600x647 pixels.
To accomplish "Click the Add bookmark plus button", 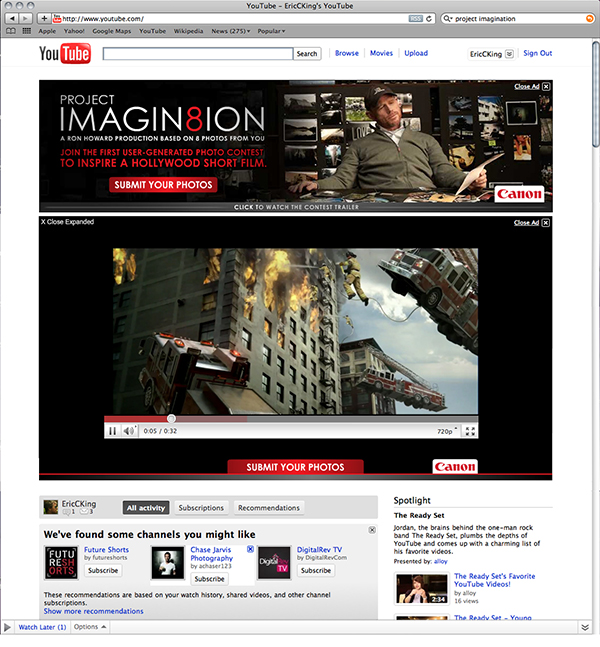I will tap(44, 19).
